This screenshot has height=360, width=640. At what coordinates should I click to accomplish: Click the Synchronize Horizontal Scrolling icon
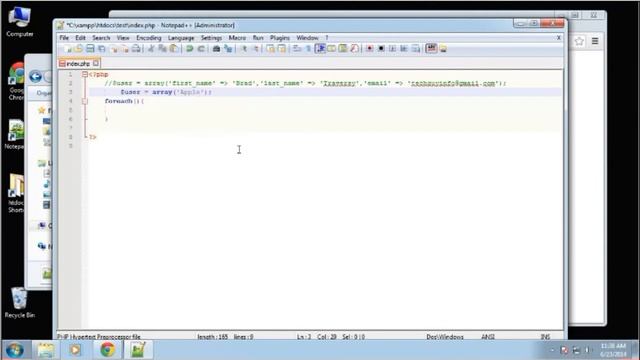tap(282, 49)
